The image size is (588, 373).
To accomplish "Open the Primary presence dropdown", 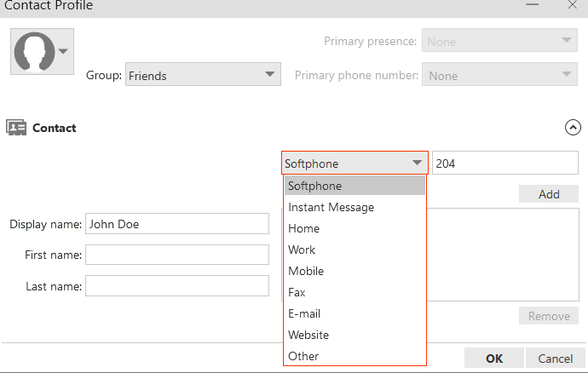I will point(499,40).
